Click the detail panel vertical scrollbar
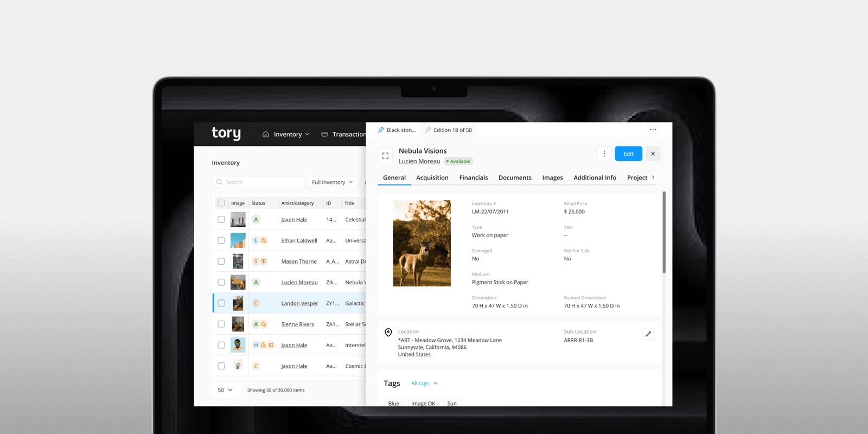This screenshot has width=868, height=434. click(x=664, y=232)
